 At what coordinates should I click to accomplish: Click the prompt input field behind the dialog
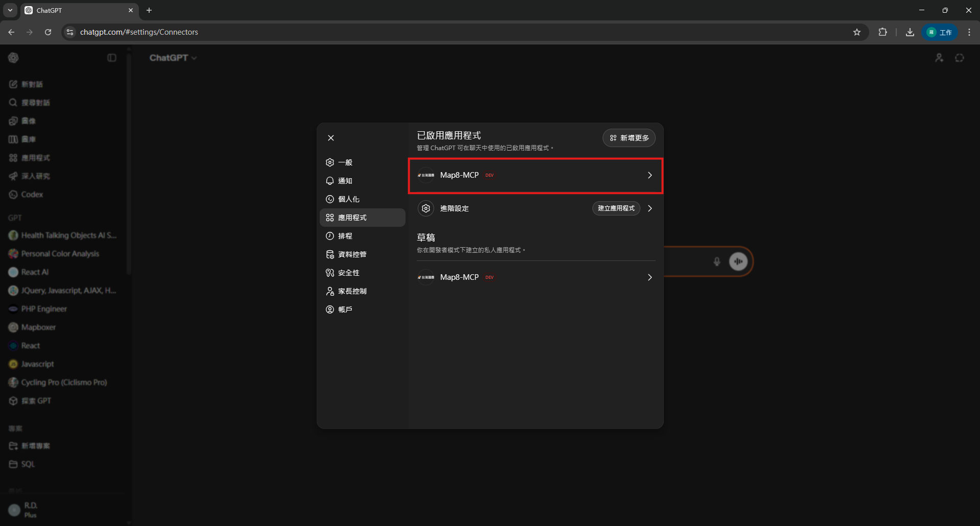(x=687, y=261)
